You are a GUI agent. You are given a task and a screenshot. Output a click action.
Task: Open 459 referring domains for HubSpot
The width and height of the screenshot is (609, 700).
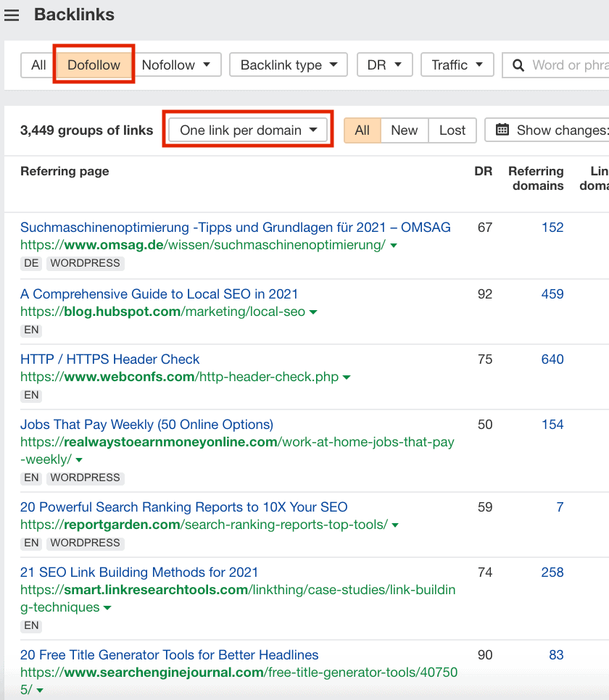click(552, 293)
